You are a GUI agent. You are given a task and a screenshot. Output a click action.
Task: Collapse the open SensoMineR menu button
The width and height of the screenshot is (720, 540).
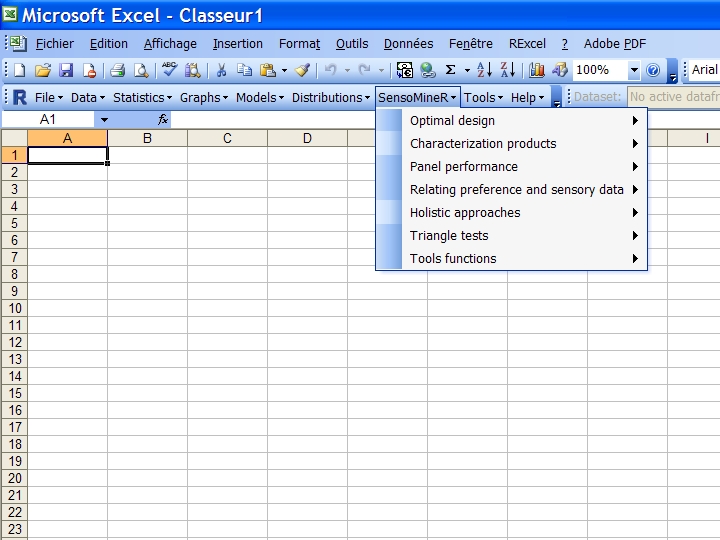(x=417, y=98)
